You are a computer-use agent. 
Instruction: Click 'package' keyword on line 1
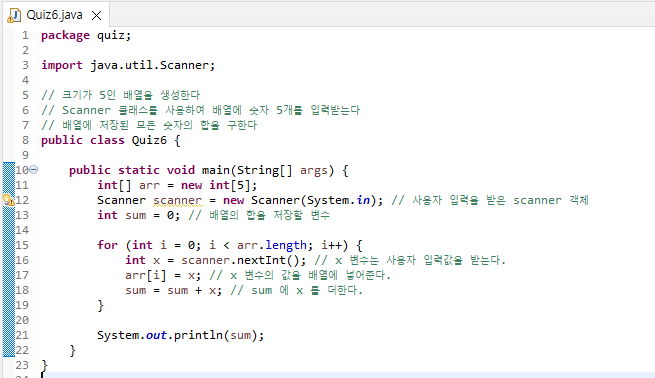(x=65, y=36)
